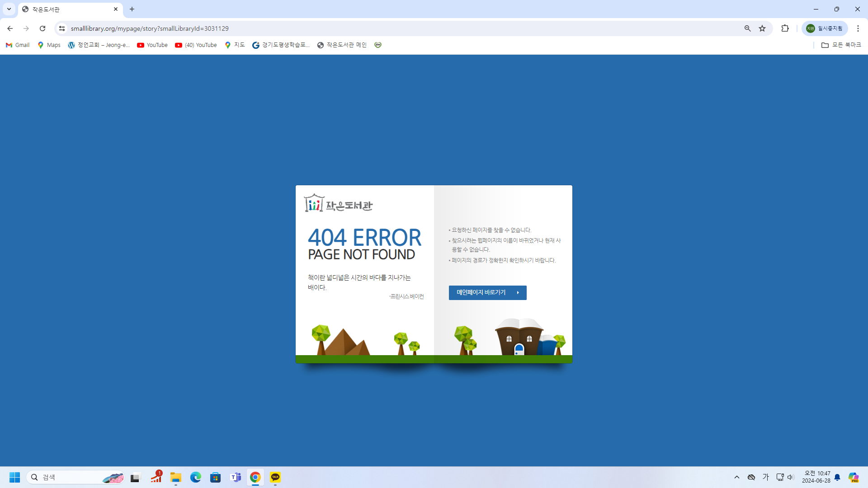Viewport: 868px width, 488px height.
Task: Click the green round bookmark icon
Action: tap(378, 45)
